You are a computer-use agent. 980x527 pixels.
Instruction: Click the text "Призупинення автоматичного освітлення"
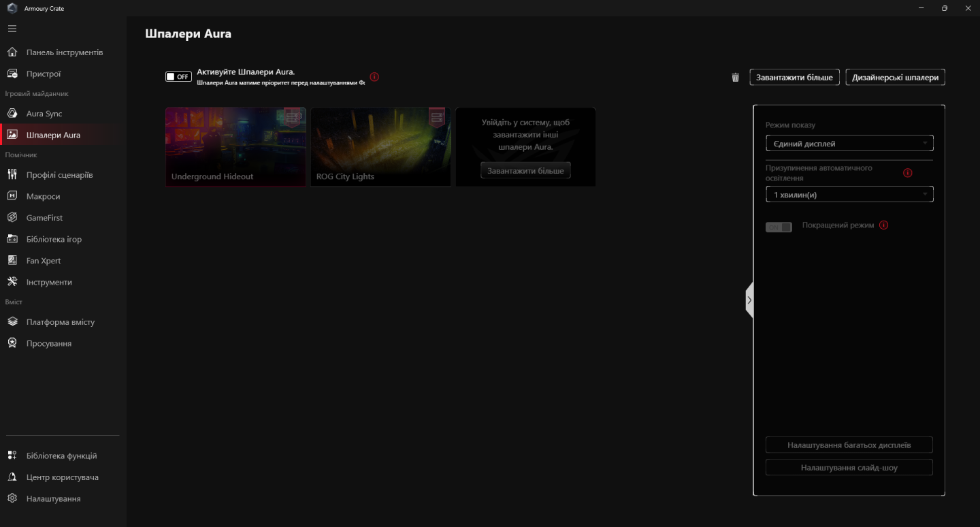[x=819, y=173]
